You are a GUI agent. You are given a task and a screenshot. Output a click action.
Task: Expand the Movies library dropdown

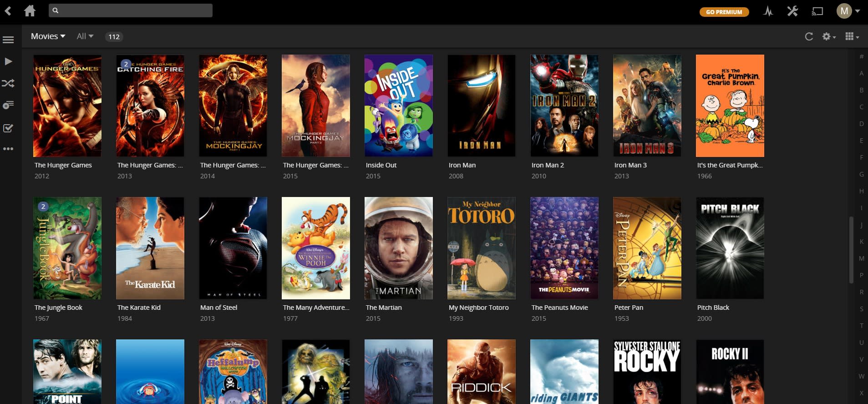point(48,36)
